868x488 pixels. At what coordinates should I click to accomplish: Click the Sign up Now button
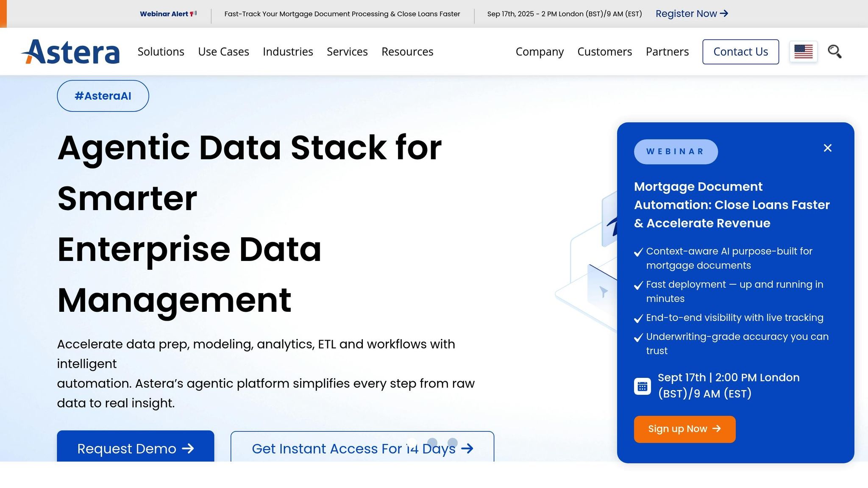pos(684,429)
